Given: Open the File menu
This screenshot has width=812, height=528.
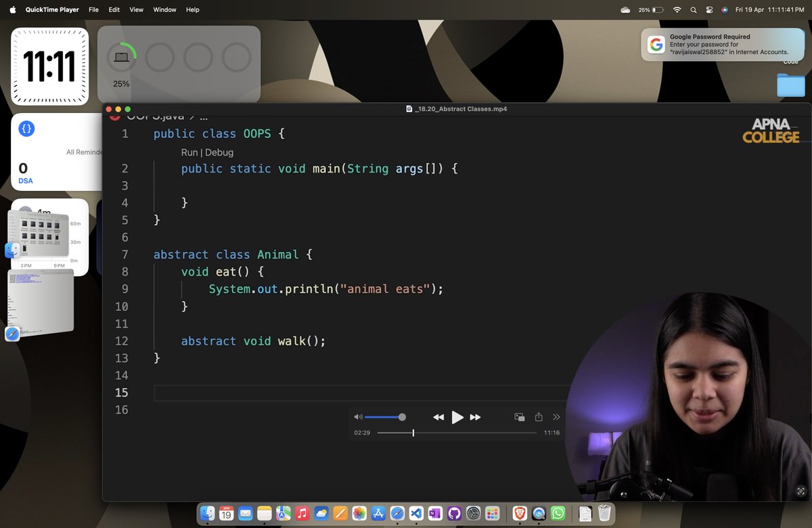Looking at the screenshot, I should 93,9.
